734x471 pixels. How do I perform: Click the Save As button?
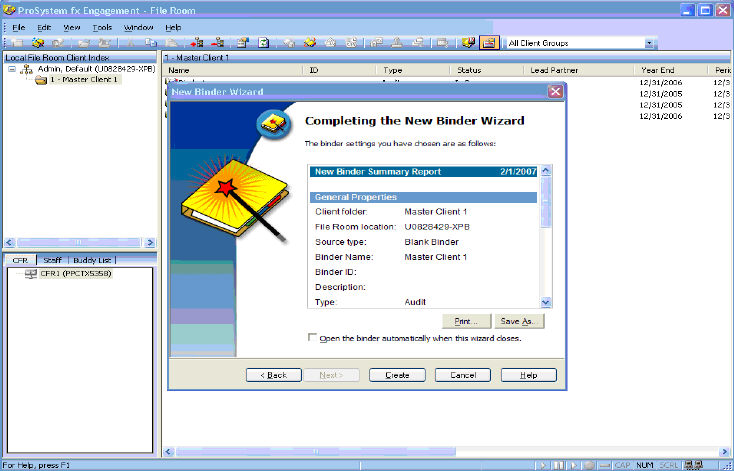point(520,321)
